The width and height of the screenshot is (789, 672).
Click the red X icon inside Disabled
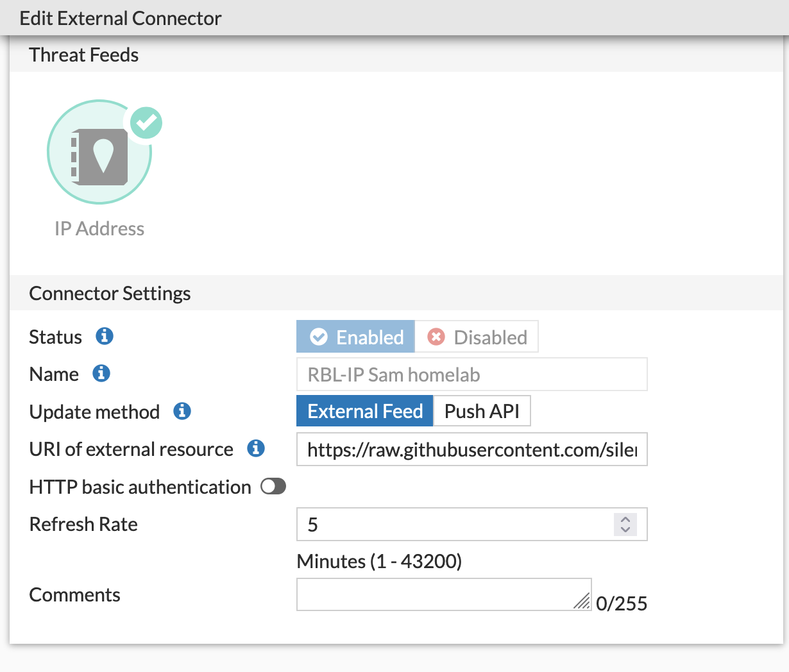click(x=437, y=336)
